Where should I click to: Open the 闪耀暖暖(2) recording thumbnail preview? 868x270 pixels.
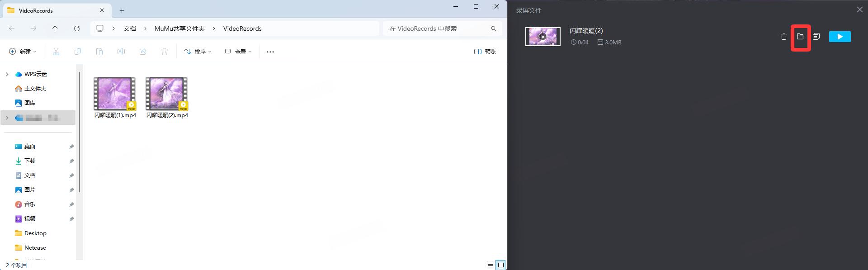(x=542, y=37)
